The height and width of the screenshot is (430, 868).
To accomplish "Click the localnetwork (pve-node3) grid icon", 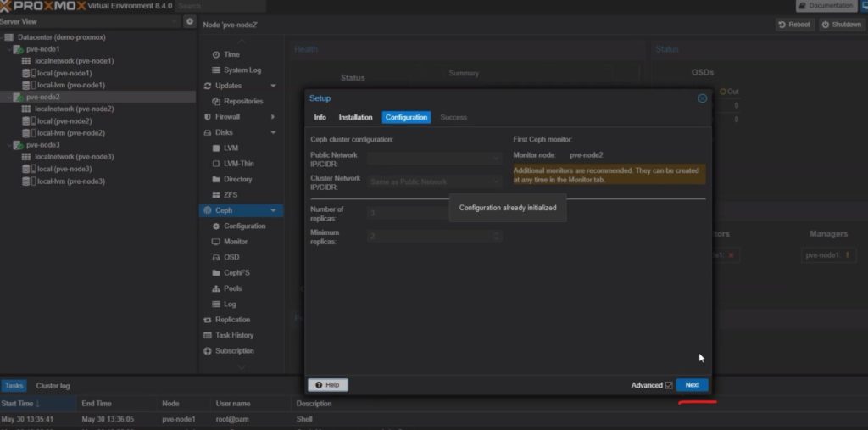I will point(26,157).
